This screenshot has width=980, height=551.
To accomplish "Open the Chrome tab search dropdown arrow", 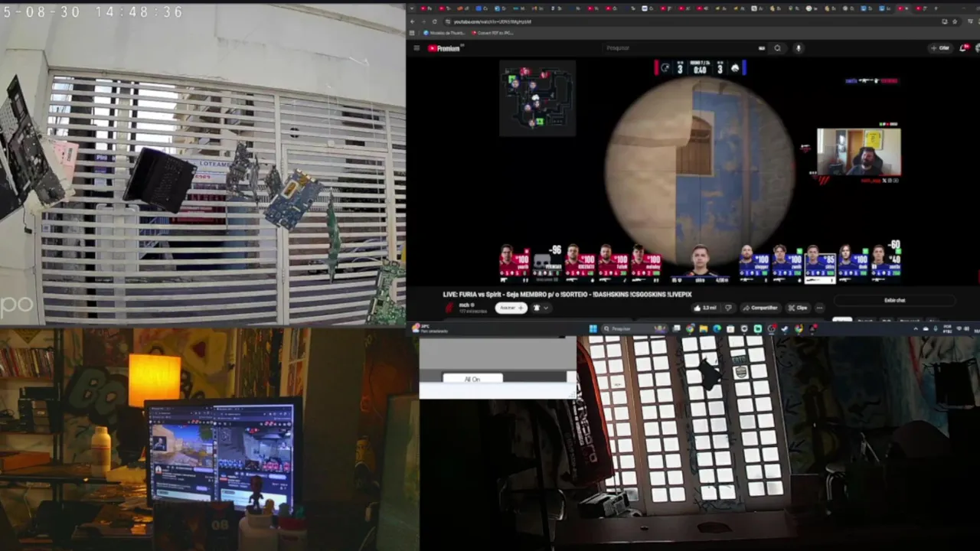I will [x=411, y=8].
